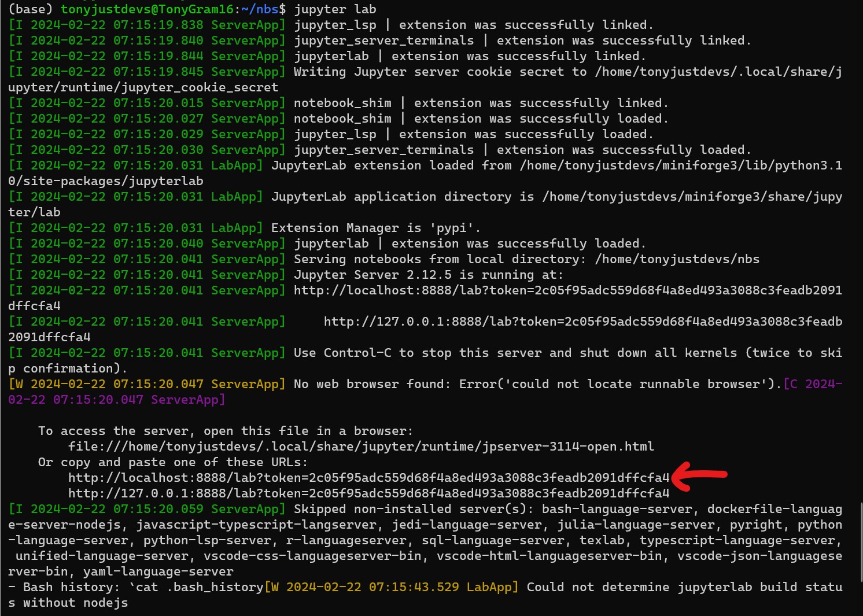The width and height of the screenshot is (863, 616).
Task: Click the 'tonyjustdevs@TonyGram16' prompt text
Action: (x=147, y=9)
